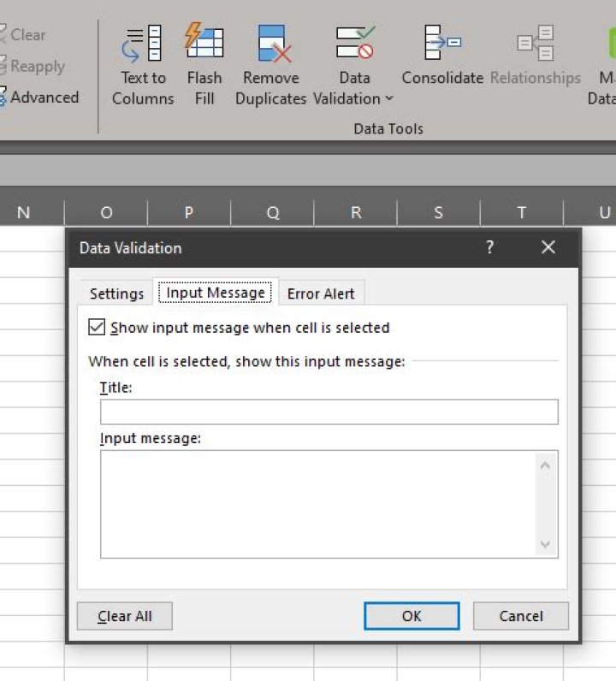Click the Reapply filter command
This screenshot has height=681, width=616.
click(33, 66)
